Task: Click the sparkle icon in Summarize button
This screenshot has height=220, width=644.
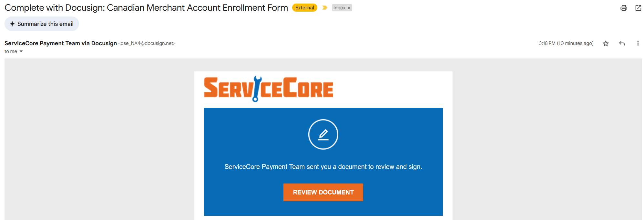Action: [12, 24]
